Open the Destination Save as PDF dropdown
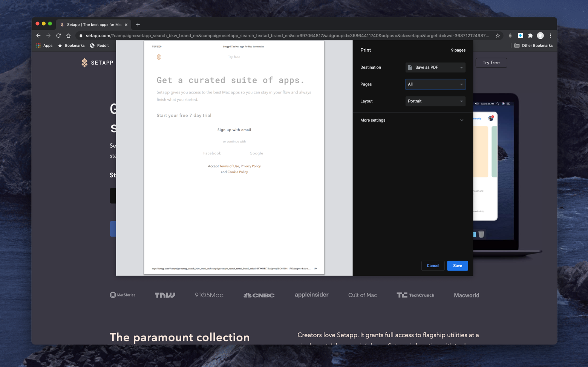Viewport: 588px width, 367px height. pos(435,67)
